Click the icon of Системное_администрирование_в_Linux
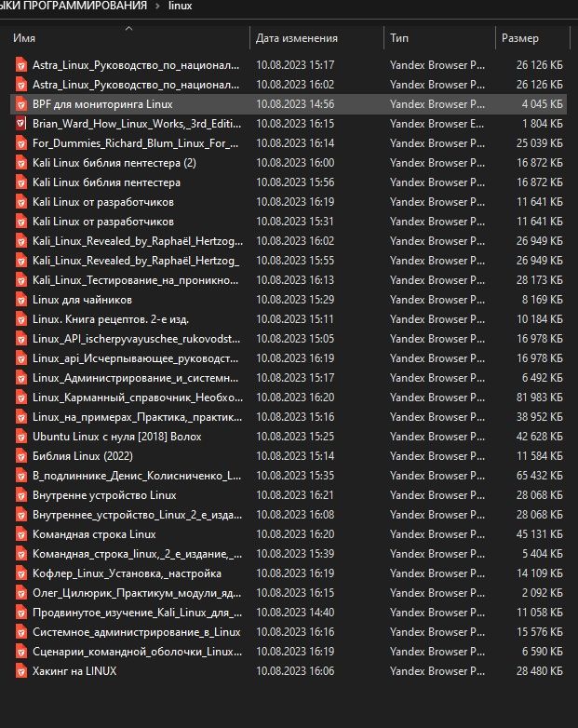 [20, 632]
